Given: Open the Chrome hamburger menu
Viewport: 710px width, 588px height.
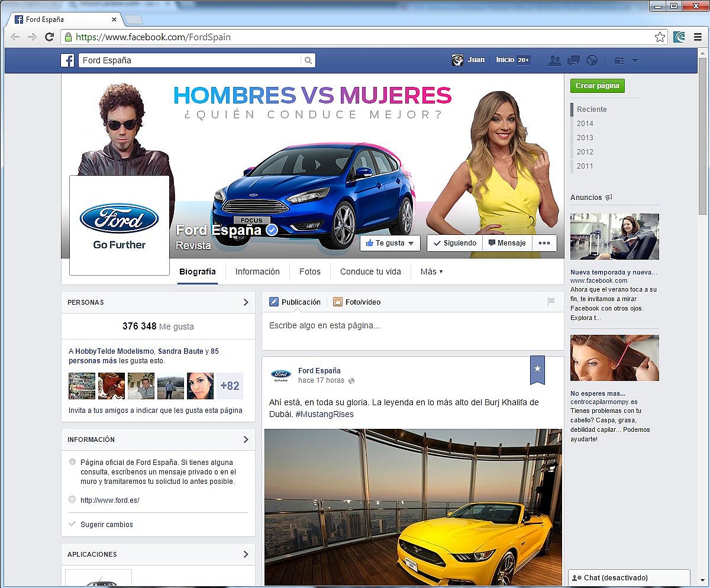Looking at the screenshot, I should [698, 37].
